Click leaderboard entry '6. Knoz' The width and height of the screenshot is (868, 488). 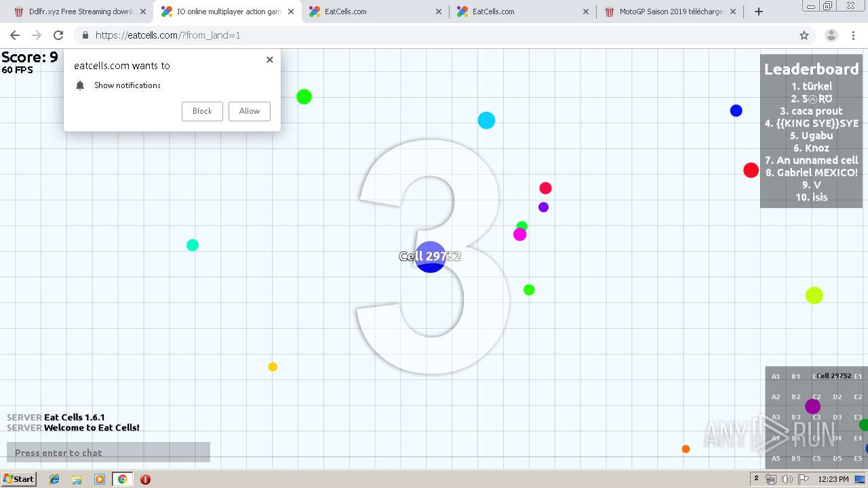(811, 148)
